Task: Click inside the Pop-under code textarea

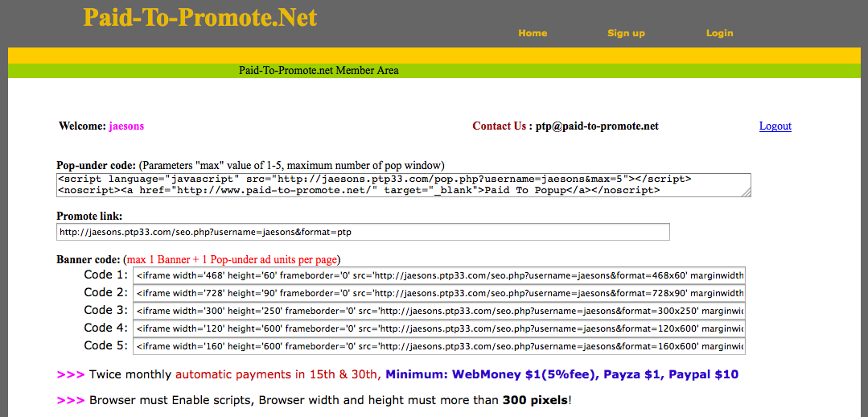Action: point(402,184)
